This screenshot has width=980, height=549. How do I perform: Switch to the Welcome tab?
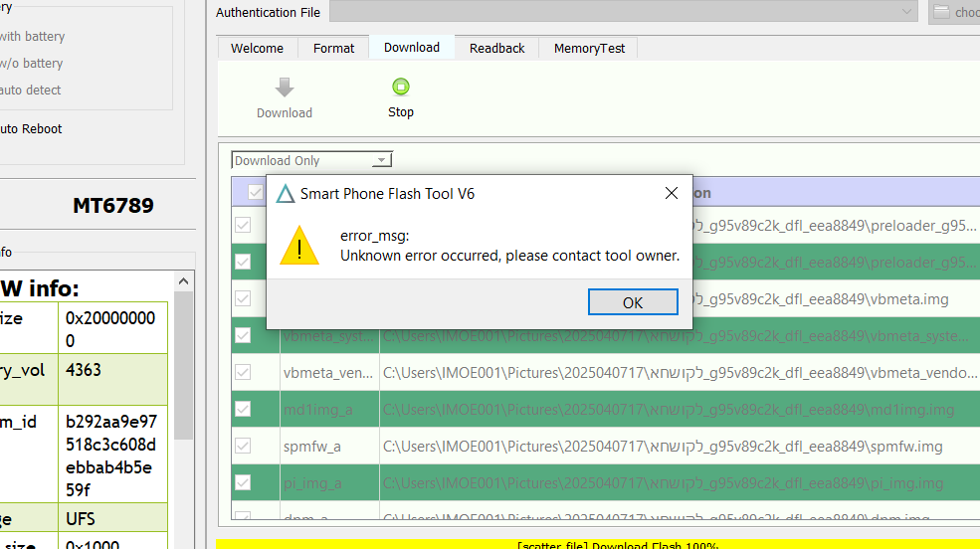point(257,48)
